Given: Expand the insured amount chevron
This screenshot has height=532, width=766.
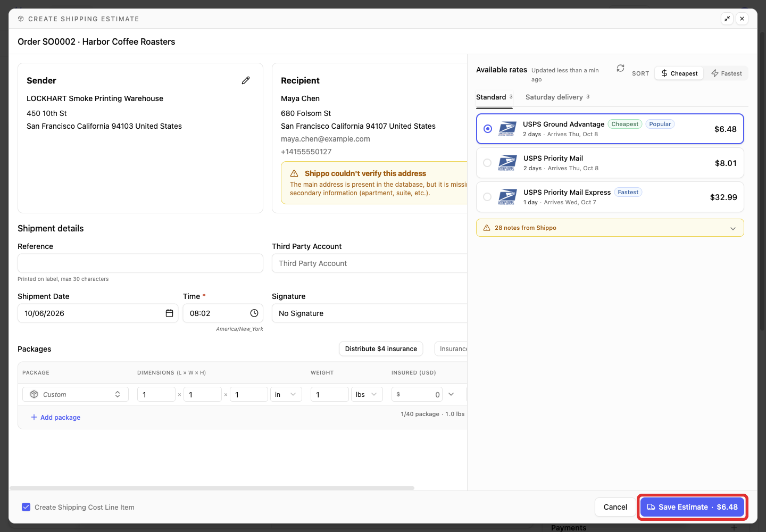Looking at the screenshot, I should pyautogui.click(x=451, y=394).
